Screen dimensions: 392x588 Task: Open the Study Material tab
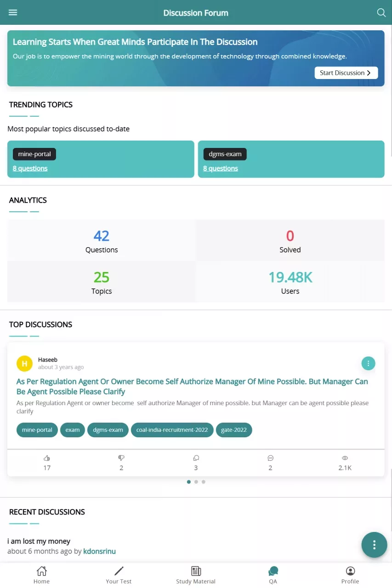pos(196,575)
